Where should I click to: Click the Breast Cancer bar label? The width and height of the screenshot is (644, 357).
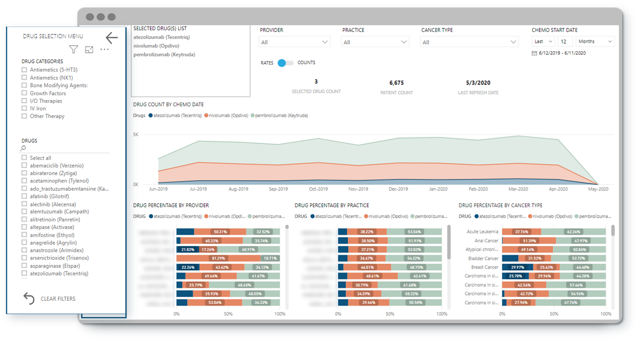click(x=485, y=267)
